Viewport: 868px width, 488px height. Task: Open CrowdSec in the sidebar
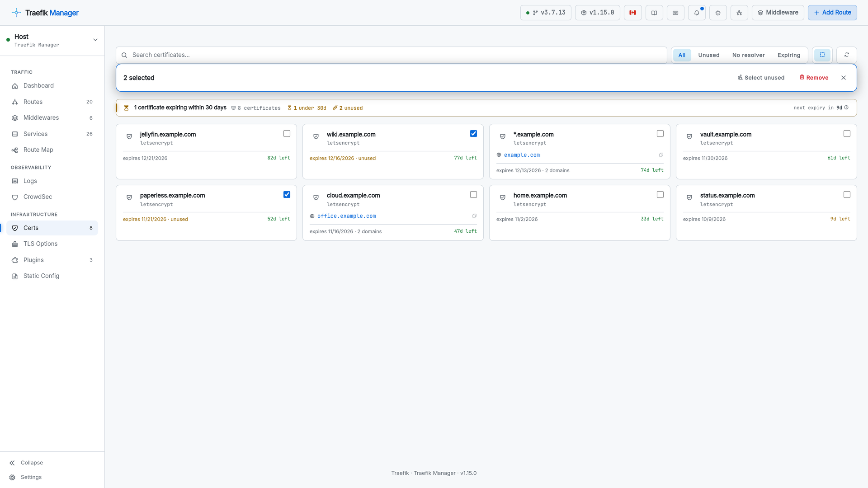click(x=52, y=197)
